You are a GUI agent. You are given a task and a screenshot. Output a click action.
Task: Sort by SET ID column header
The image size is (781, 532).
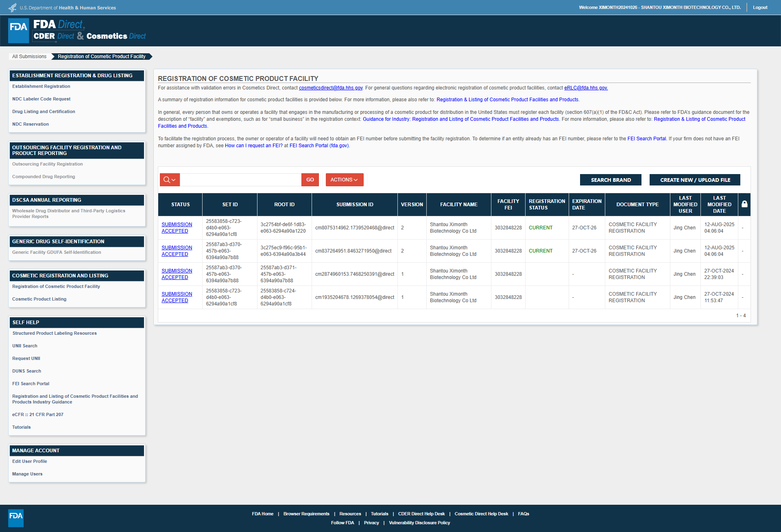[230, 205]
